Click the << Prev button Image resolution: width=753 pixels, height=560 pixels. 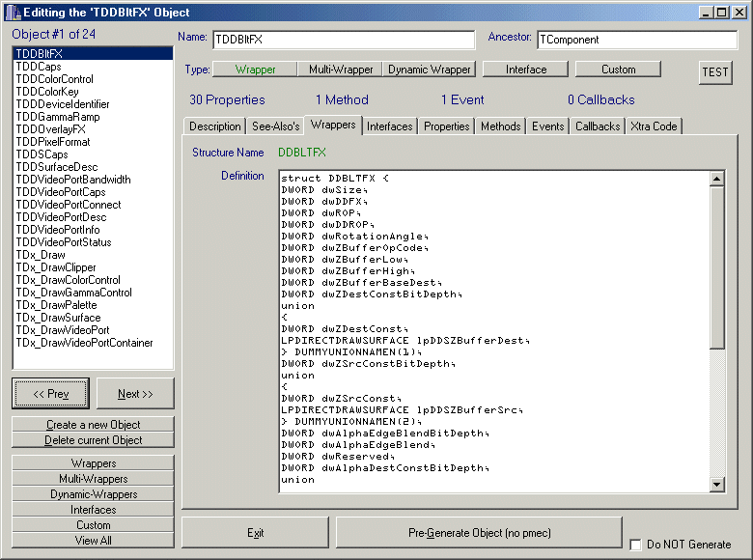pyautogui.click(x=51, y=394)
